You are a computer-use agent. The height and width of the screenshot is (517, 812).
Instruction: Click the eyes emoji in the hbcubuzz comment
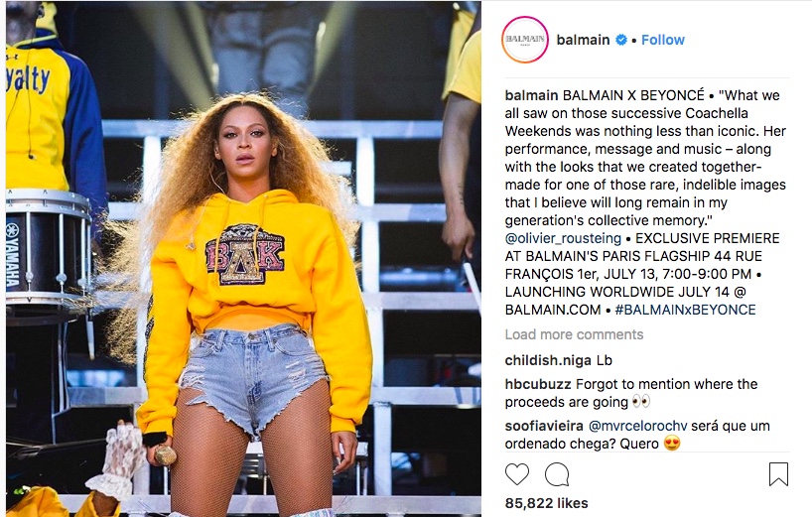pyautogui.click(x=640, y=402)
